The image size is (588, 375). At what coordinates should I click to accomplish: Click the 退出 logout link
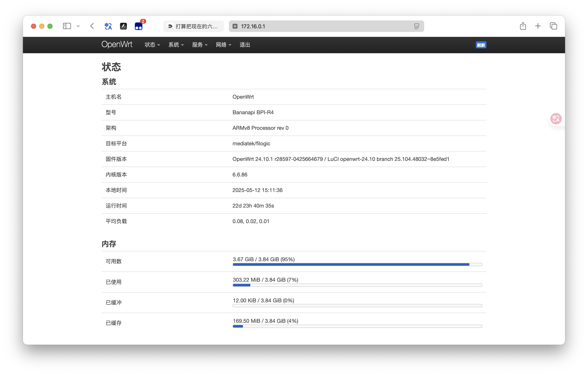245,45
